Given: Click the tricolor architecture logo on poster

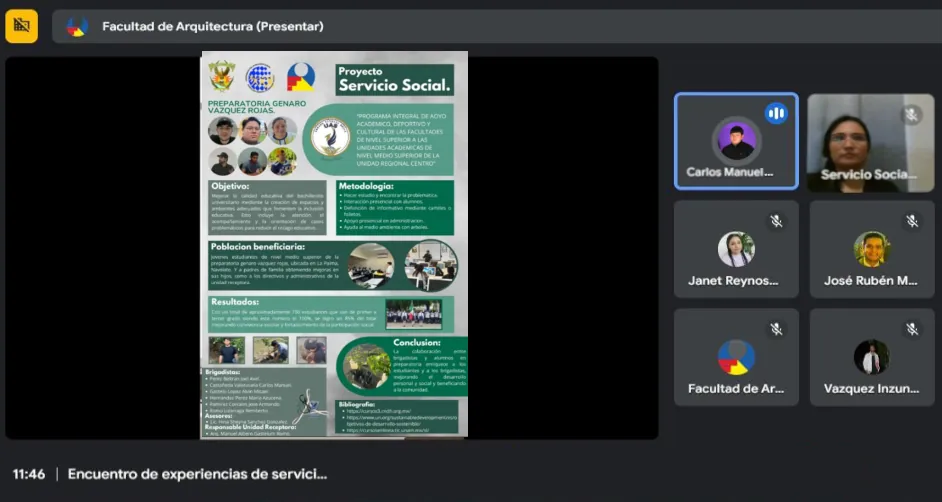Looking at the screenshot, I should (x=300, y=77).
